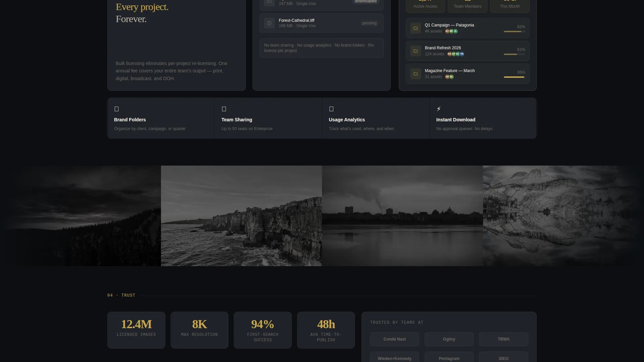The image size is (644, 362).
Task: Click the pending status badge
Action: pos(369,23)
